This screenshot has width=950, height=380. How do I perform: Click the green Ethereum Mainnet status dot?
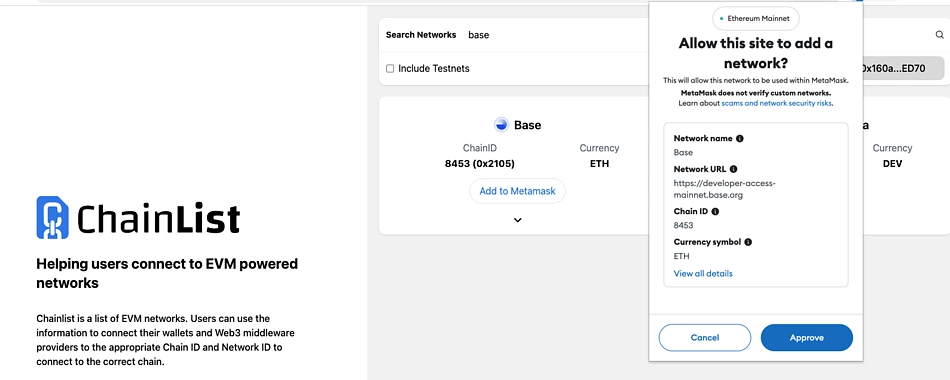(721, 19)
